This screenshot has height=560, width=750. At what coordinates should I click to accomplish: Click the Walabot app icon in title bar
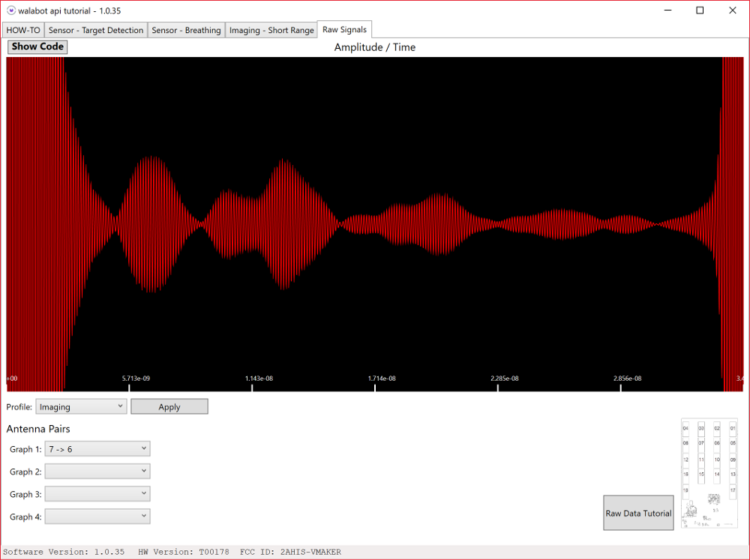tap(11, 10)
